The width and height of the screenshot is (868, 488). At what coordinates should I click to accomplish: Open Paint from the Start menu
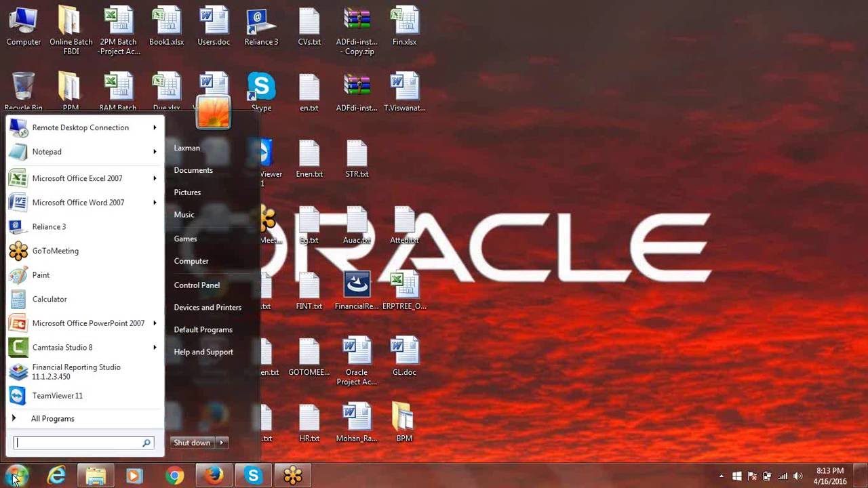tap(85, 275)
